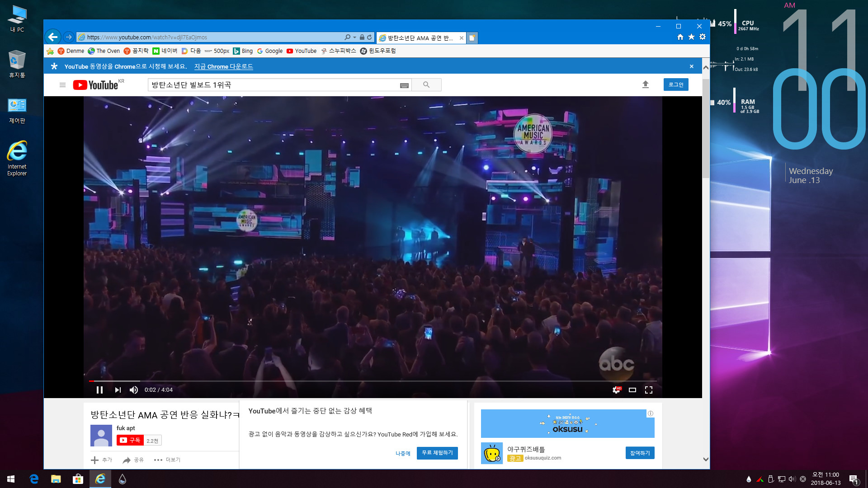Select the 휴지통 recycle bin desktop icon
This screenshot has width=868, height=488.
point(17,64)
